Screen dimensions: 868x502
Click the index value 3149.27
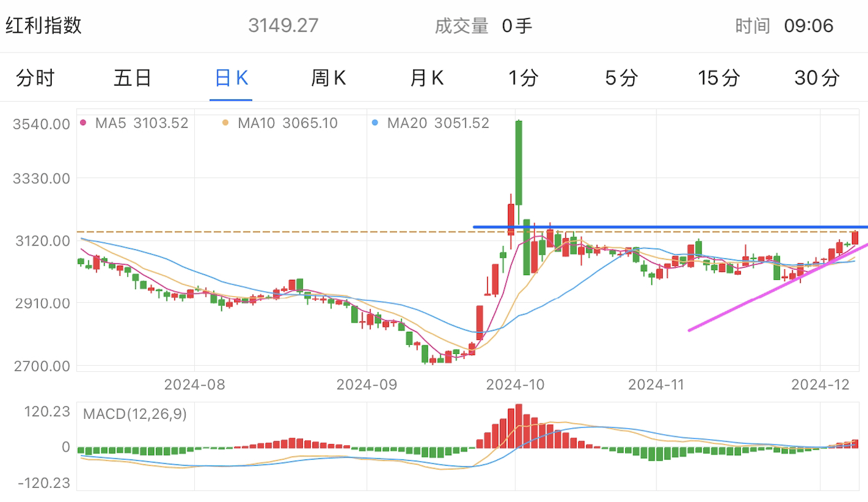[284, 25]
